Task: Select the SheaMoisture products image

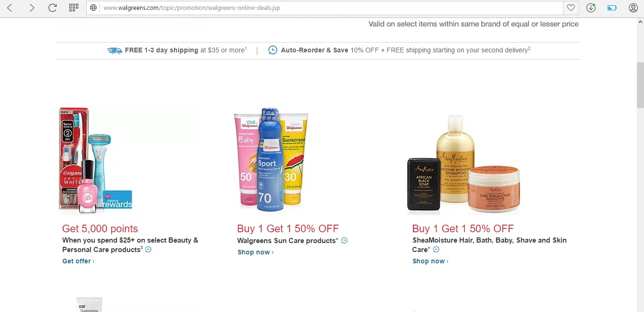Action: [x=463, y=165]
